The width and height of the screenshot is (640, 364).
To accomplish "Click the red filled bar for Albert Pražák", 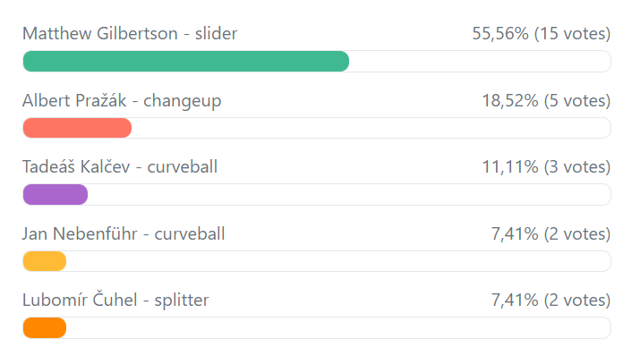I will click(x=77, y=128).
